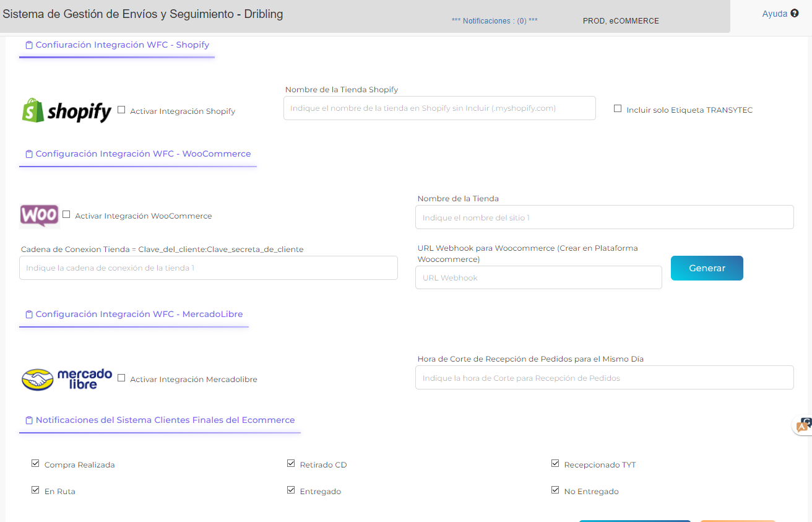Click clipboard icon beside Notificaciones del Sistema heading
Screen dimensions: 812x522
(29, 420)
